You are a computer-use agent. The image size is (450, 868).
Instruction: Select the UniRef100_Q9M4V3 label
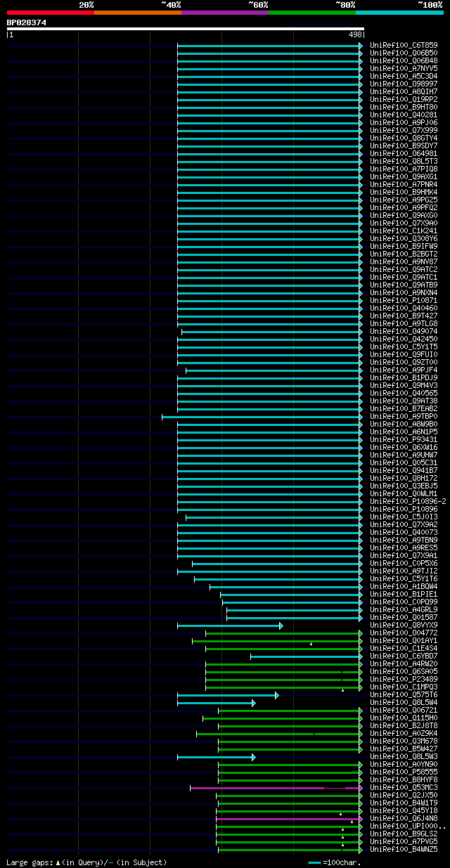click(404, 385)
